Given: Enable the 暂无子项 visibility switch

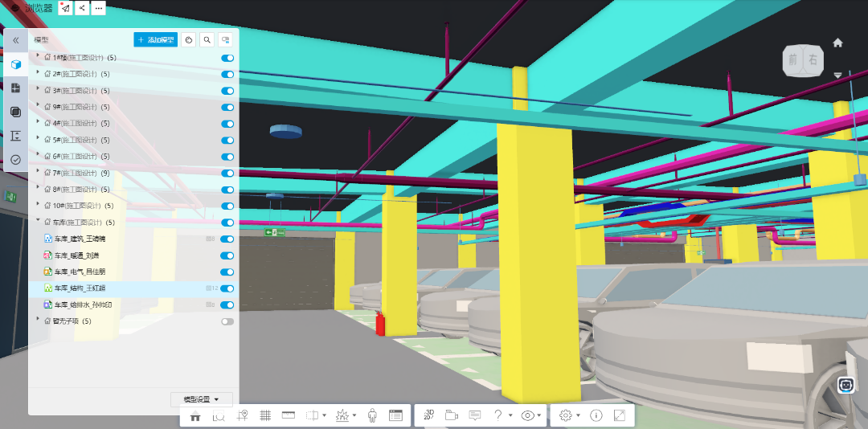Looking at the screenshot, I should tap(227, 321).
